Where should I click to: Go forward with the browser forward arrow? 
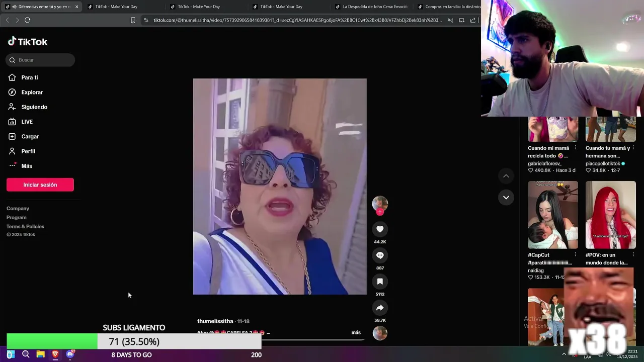[x=17, y=20]
